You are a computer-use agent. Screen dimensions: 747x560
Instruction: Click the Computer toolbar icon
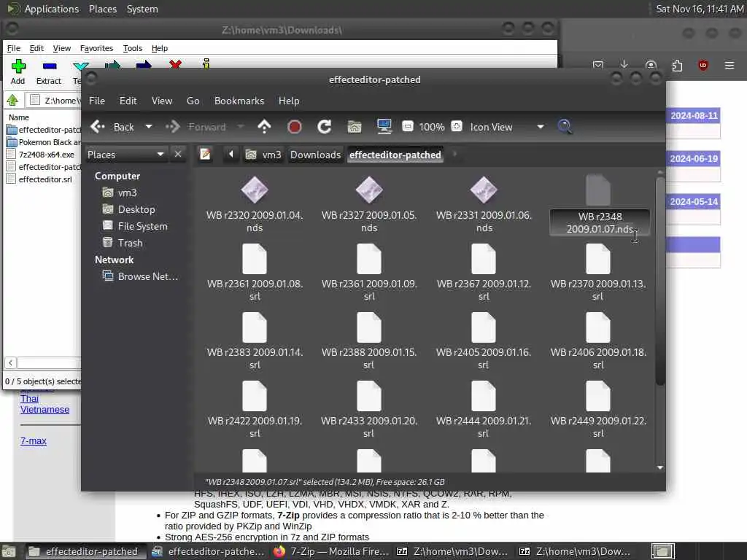click(x=384, y=126)
